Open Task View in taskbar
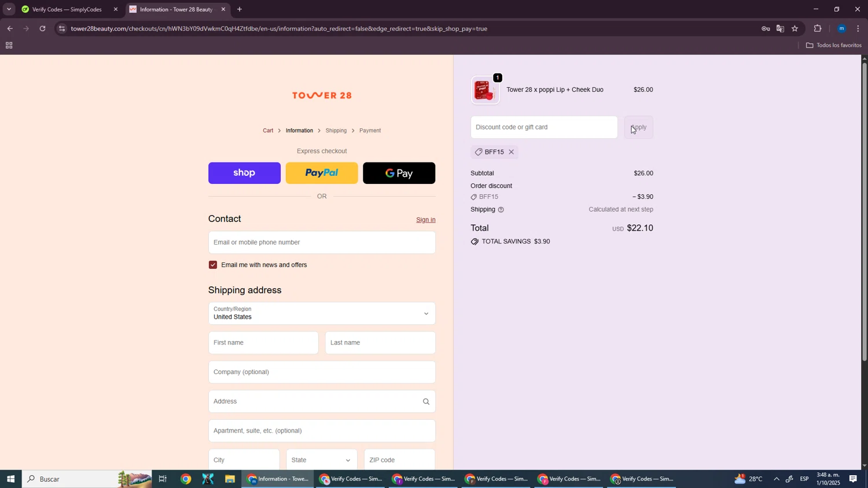Screen dimensions: 868x488 pos(163,479)
